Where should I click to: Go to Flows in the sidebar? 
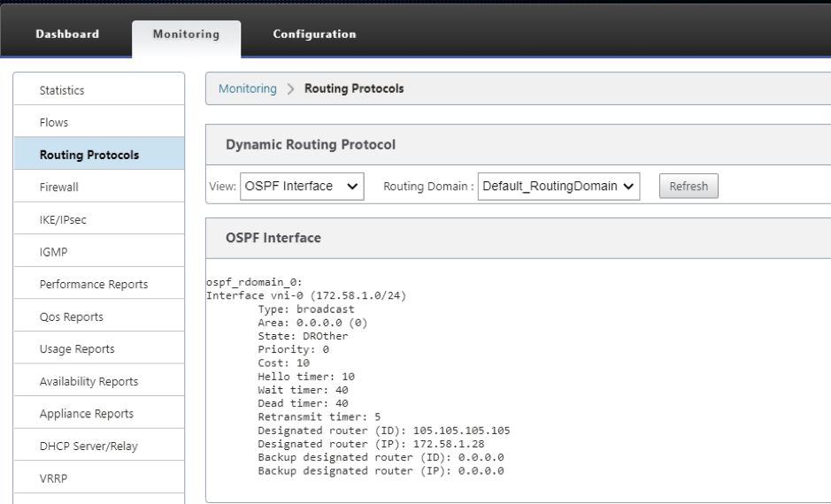99,122
